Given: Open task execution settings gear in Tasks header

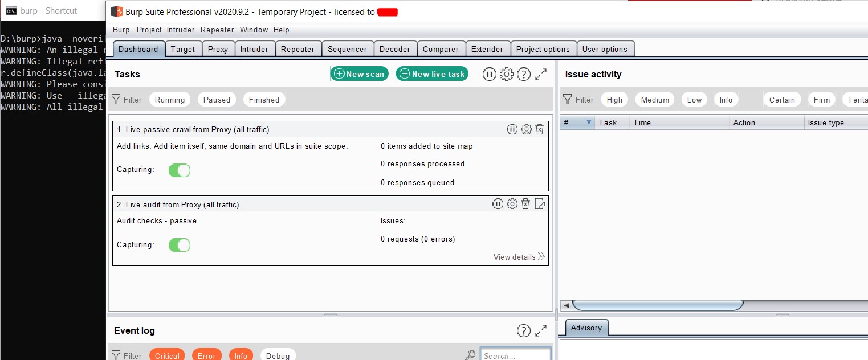Looking at the screenshot, I should coord(507,74).
